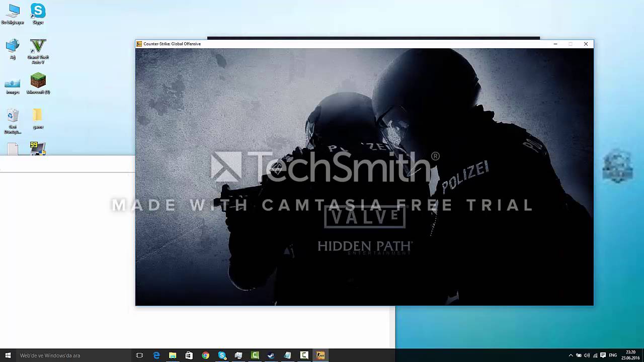Launch Microsoft Edge from the taskbar
Viewport: 644px width, 362px height.
(x=156, y=355)
